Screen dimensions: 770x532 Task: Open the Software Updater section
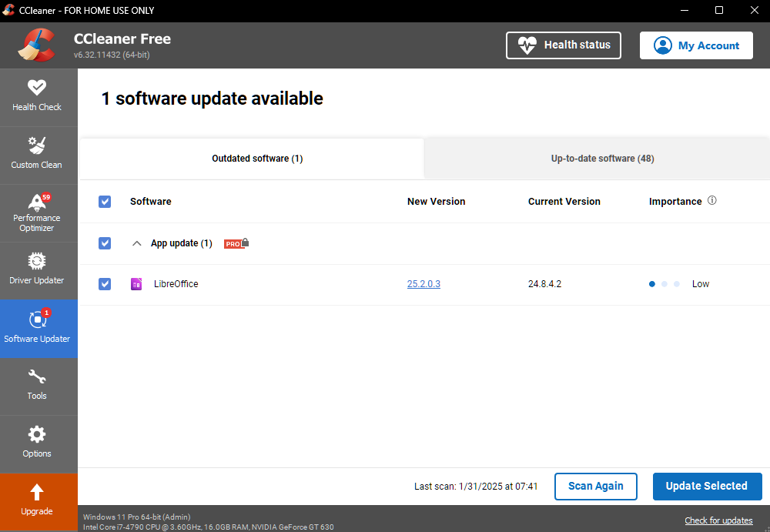(x=38, y=329)
